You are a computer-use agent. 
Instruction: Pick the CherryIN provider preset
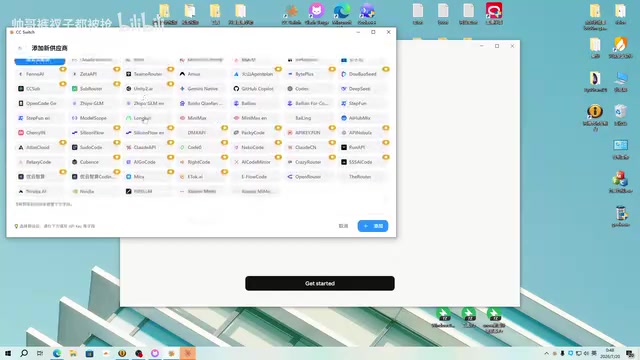pyautogui.click(x=40, y=133)
